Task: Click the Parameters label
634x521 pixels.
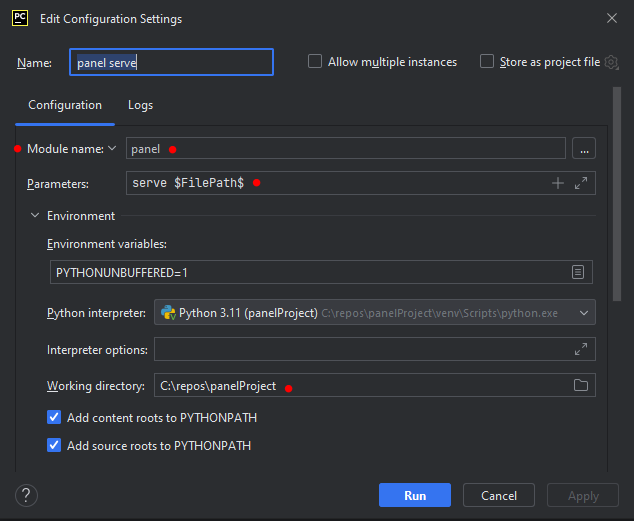Action: pyautogui.click(x=58, y=184)
